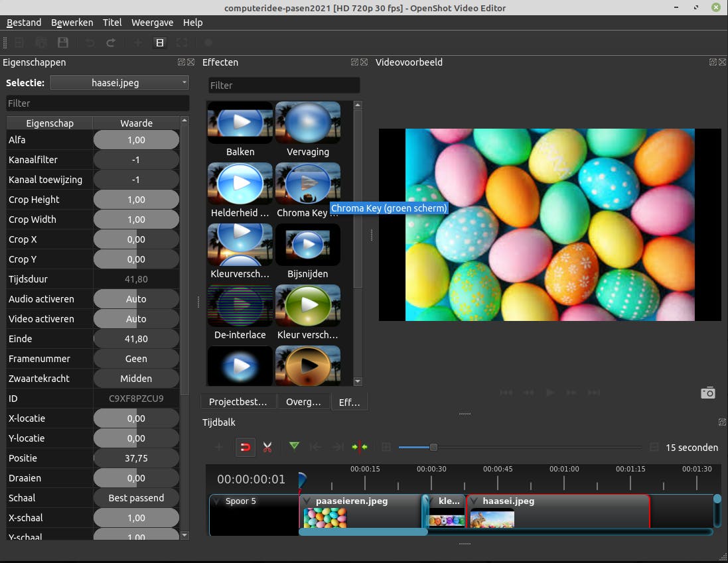Open the Selectie dropdown showing haasei.jpeg
Viewport: 728px width, 563px height.
[x=119, y=83]
